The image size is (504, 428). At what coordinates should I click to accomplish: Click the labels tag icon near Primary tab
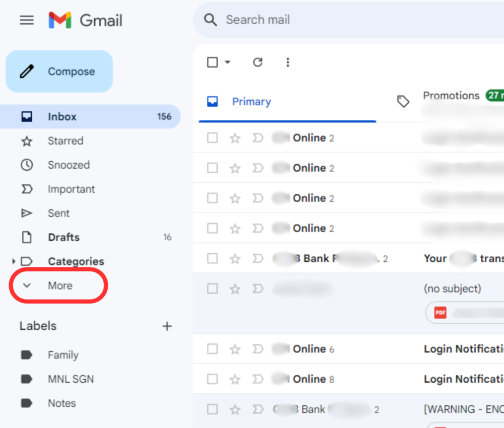[403, 101]
